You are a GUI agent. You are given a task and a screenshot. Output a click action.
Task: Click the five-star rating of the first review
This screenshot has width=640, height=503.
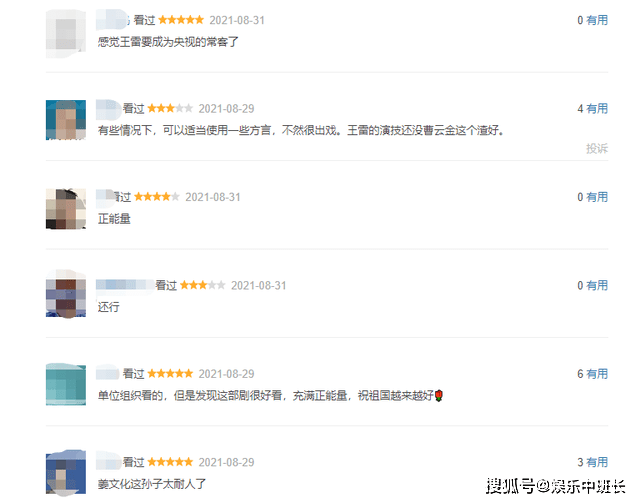pos(181,20)
